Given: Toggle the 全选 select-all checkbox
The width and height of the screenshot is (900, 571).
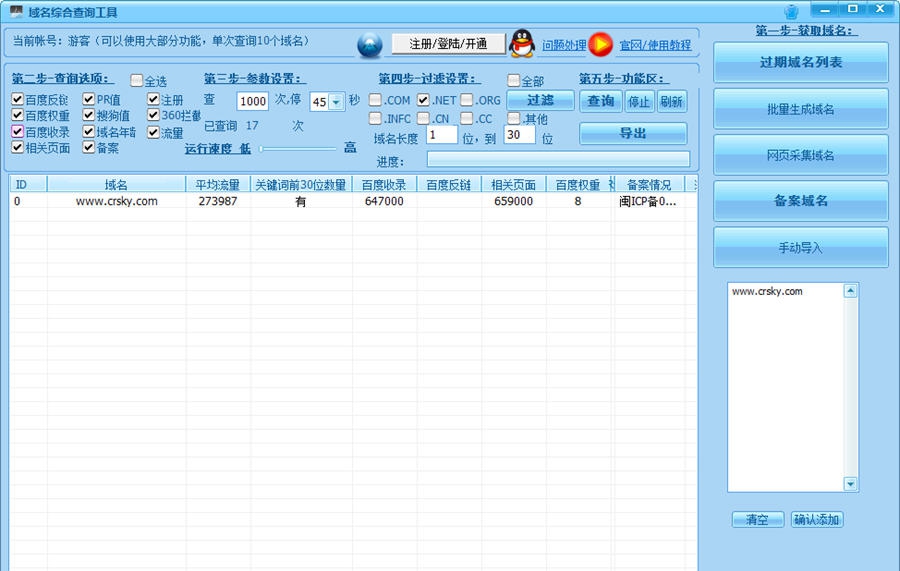Looking at the screenshot, I should (137, 81).
